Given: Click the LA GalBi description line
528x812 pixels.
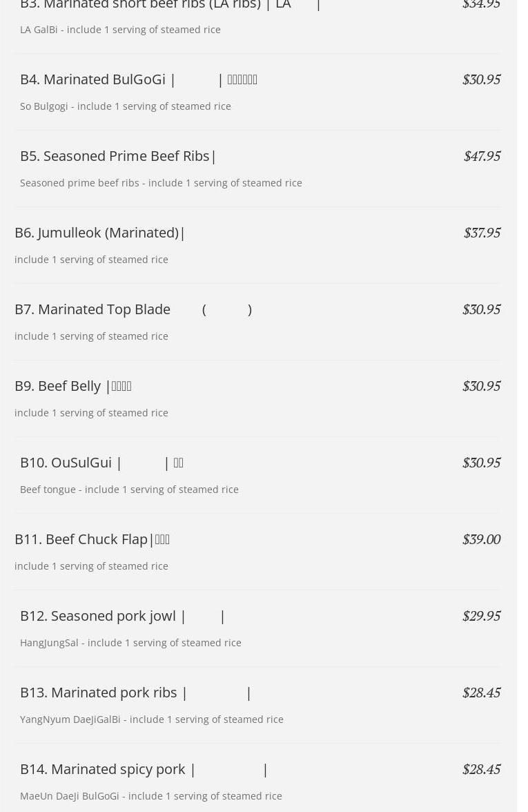Looking at the screenshot, I should coord(120,30).
